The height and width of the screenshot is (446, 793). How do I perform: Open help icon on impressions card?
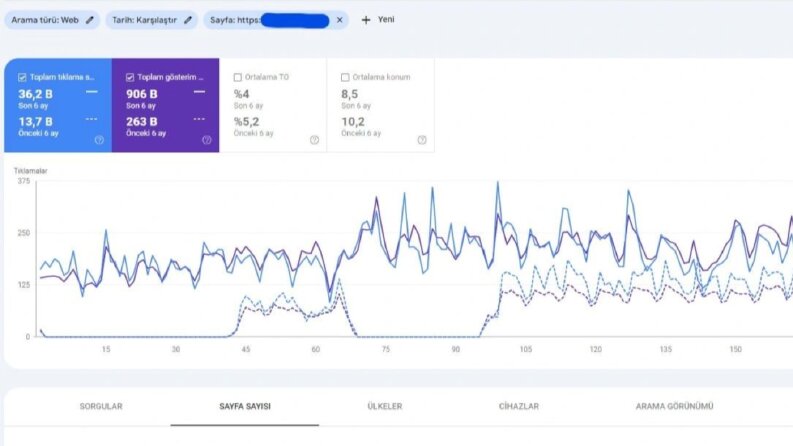click(207, 140)
